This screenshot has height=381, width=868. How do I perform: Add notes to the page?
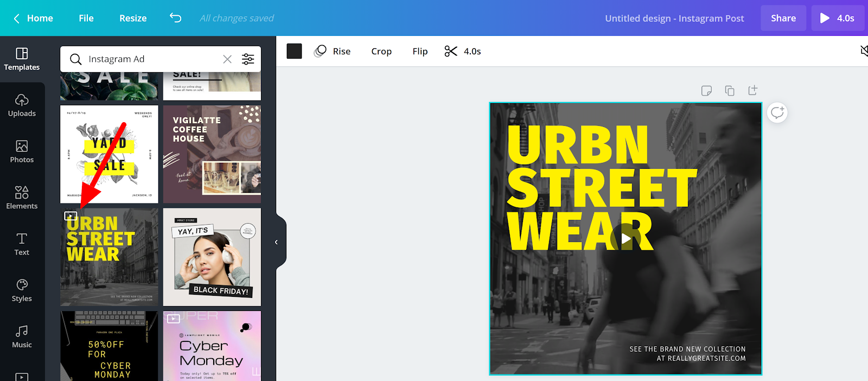(706, 91)
